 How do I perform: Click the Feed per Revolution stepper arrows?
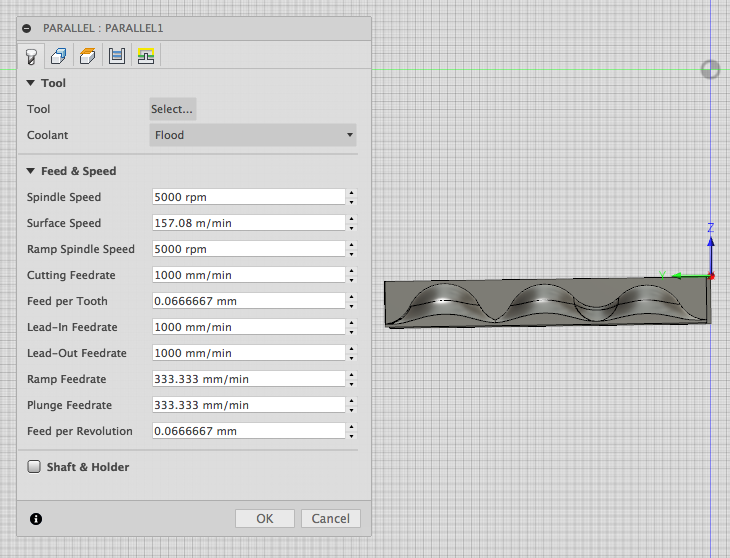(351, 431)
